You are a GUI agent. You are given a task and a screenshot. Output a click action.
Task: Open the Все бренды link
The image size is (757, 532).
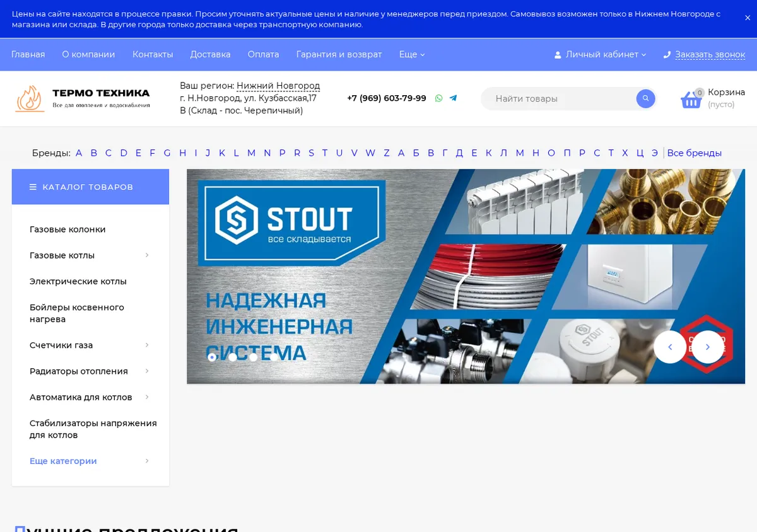tap(694, 153)
